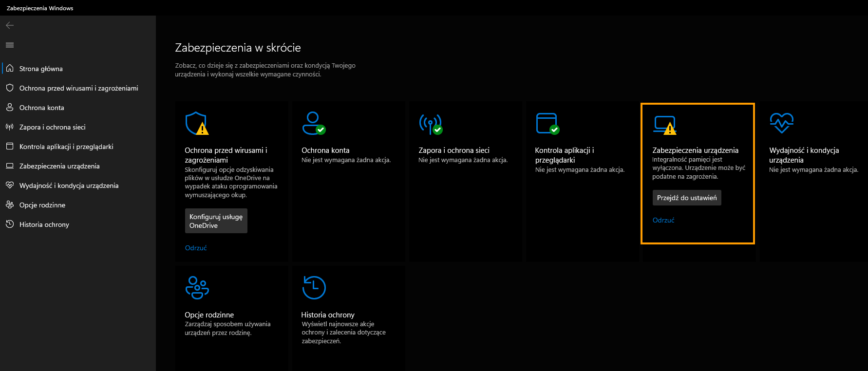The height and width of the screenshot is (371, 868).
Task: Click the device performance heart tile icon
Action: pyautogui.click(x=782, y=123)
